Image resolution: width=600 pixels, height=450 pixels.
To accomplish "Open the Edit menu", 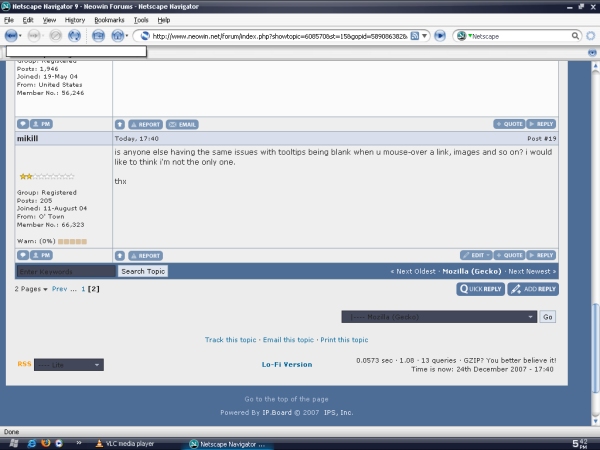I will pos(28,20).
